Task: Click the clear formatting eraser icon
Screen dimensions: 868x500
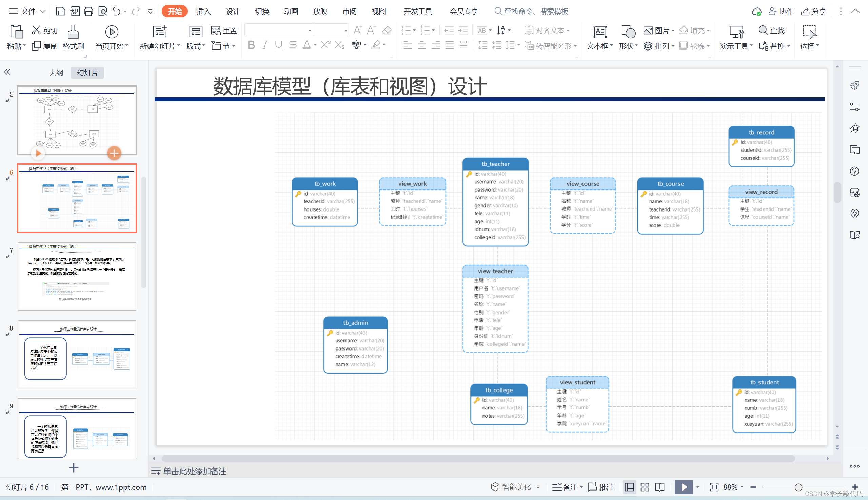Action: coord(387,31)
